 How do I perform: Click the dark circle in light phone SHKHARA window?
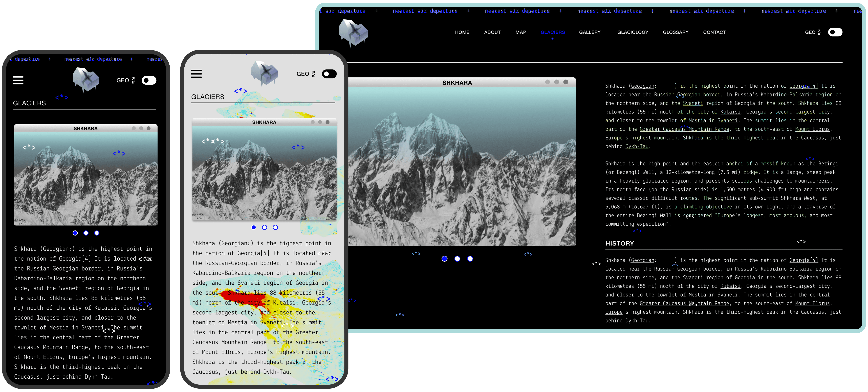(x=327, y=122)
